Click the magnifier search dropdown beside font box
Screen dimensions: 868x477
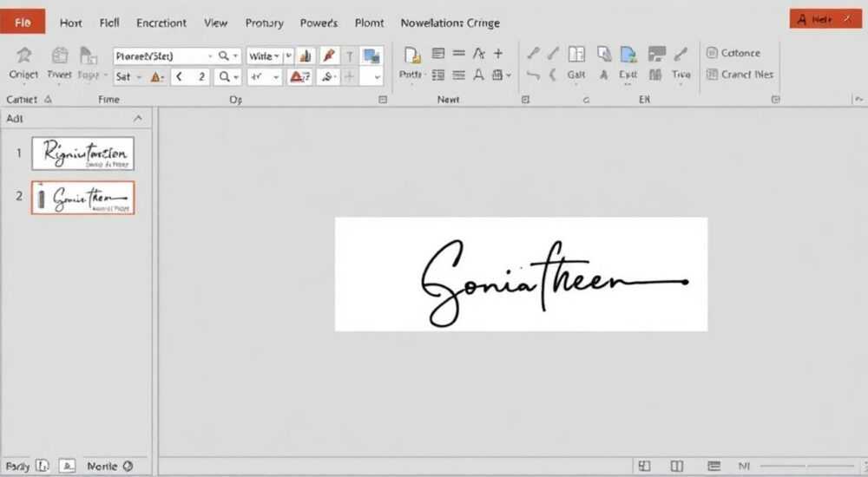point(228,56)
